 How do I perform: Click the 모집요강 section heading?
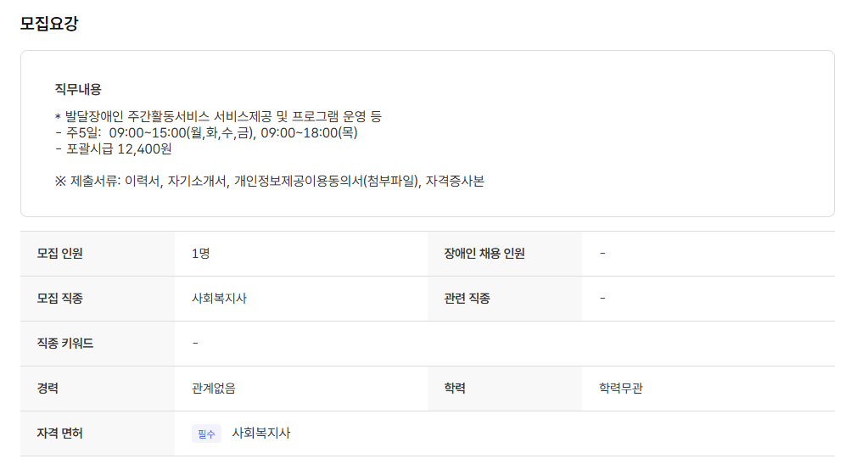pos(49,24)
